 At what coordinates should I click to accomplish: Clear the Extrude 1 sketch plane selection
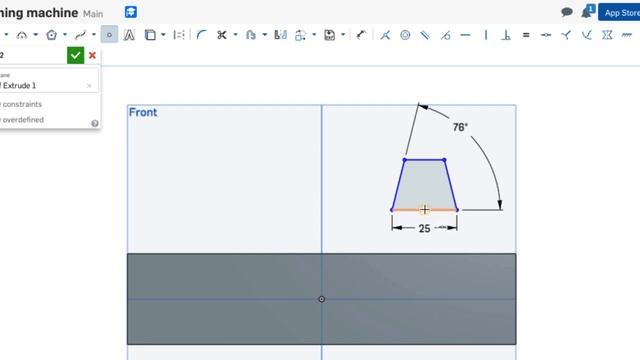pos(89,86)
